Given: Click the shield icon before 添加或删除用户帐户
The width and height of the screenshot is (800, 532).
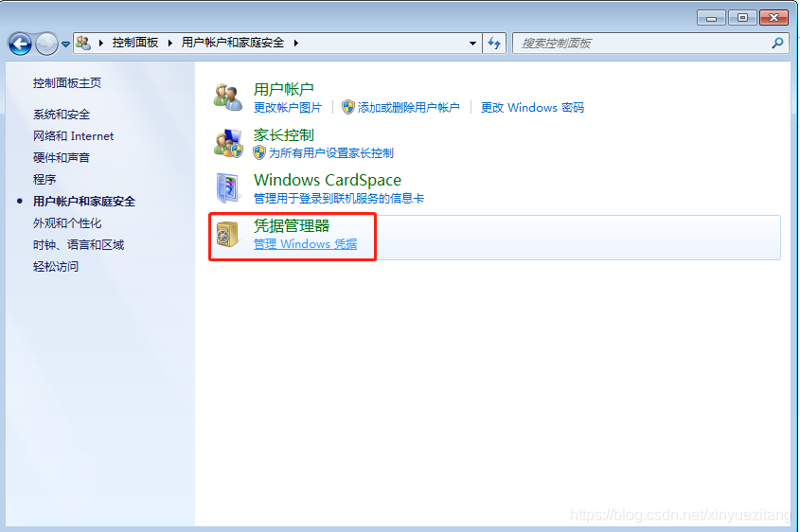Looking at the screenshot, I should (x=348, y=107).
